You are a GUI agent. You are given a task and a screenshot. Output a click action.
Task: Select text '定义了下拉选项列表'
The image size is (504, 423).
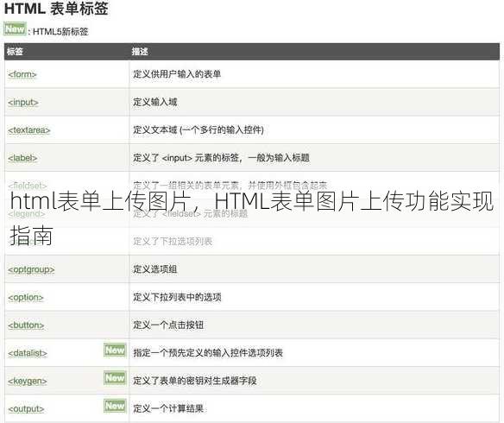(173, 242)
